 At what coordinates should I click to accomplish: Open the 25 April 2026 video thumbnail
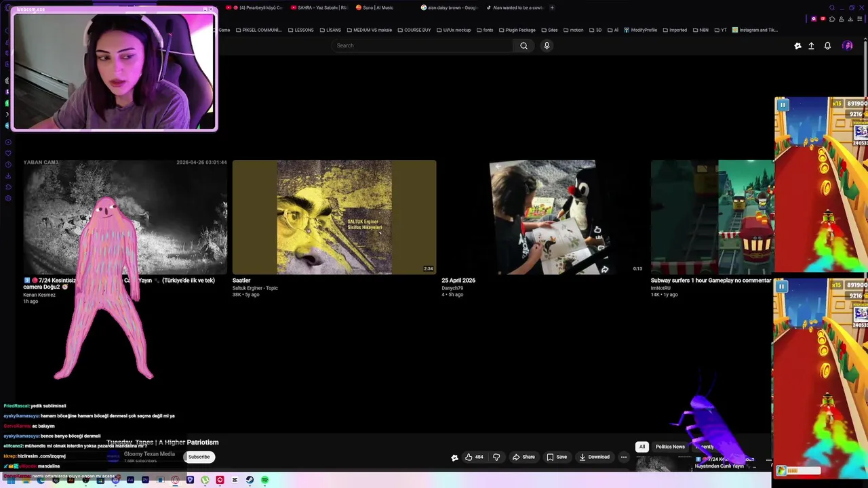point(542,217)
